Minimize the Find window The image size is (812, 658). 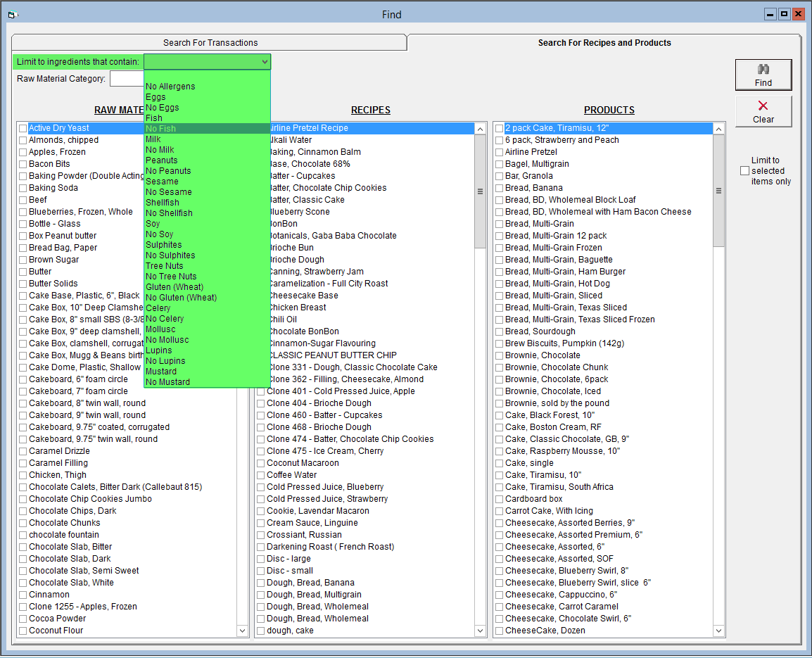pos(770,14)
